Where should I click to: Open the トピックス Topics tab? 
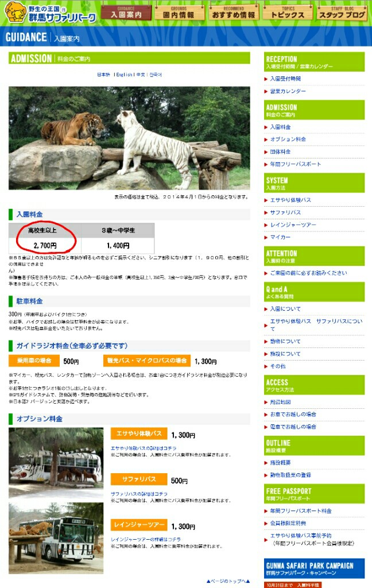(x=288, y=12)
